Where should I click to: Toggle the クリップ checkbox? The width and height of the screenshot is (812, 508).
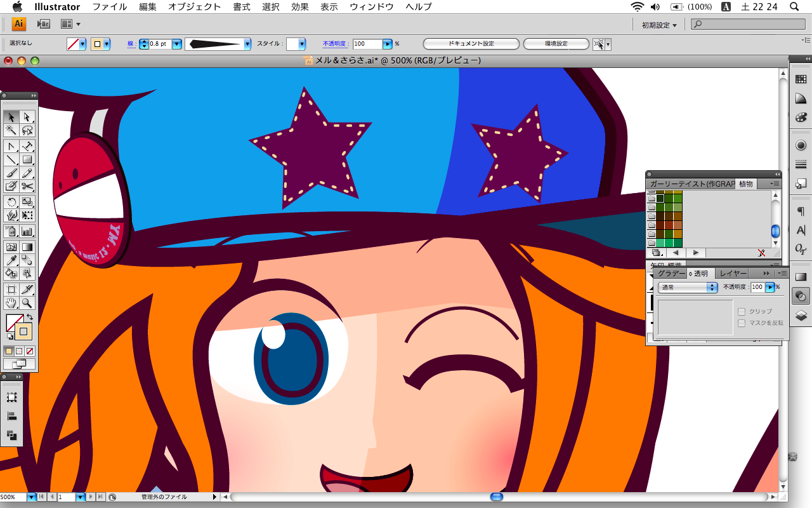pos(742,311)
